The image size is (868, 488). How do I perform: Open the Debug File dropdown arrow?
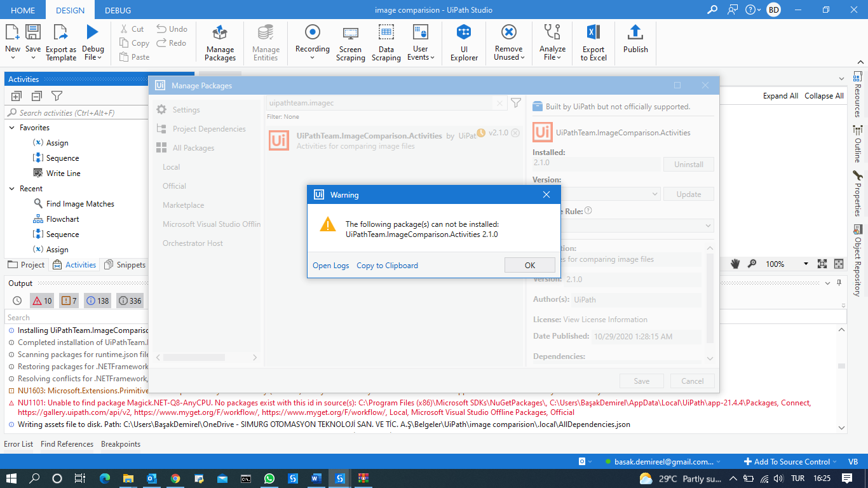tap(100, 57)
